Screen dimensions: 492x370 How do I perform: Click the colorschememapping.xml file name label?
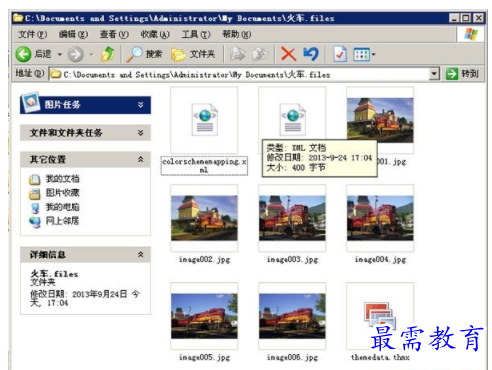[204, 166]
